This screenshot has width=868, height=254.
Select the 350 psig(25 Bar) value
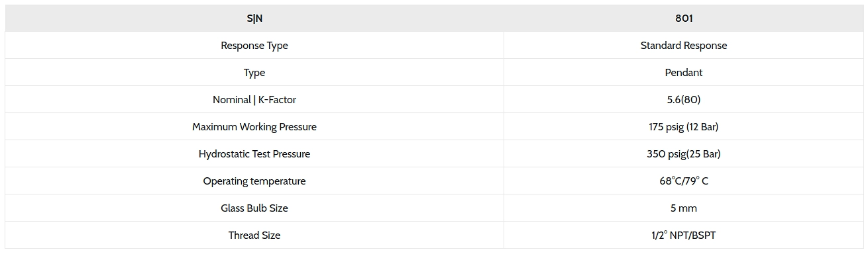point(684,154)
